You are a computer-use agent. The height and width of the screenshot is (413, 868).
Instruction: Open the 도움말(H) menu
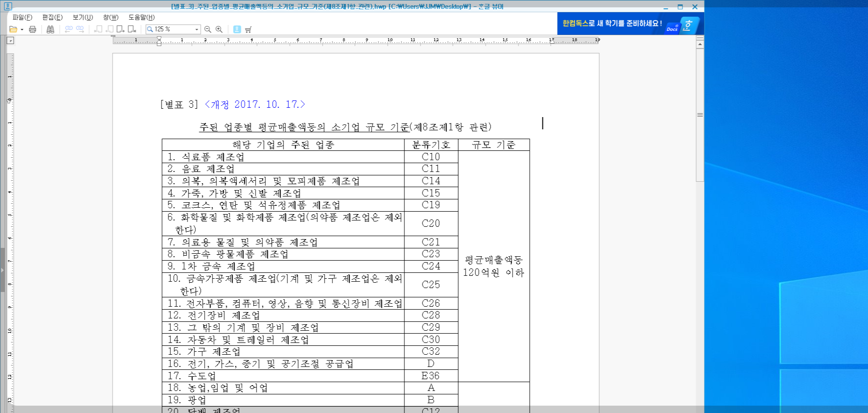click(x=141, y=17)
